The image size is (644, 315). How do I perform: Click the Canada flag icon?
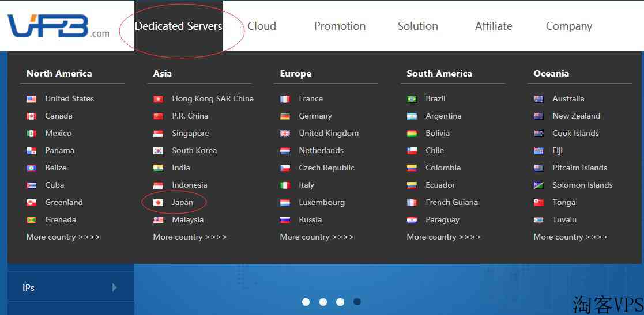31,116
